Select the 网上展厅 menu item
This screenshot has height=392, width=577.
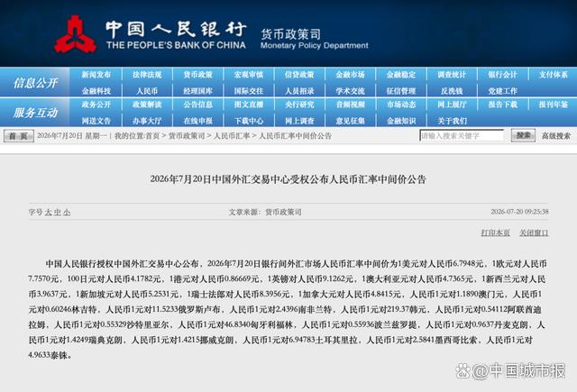tap(452, 105)
